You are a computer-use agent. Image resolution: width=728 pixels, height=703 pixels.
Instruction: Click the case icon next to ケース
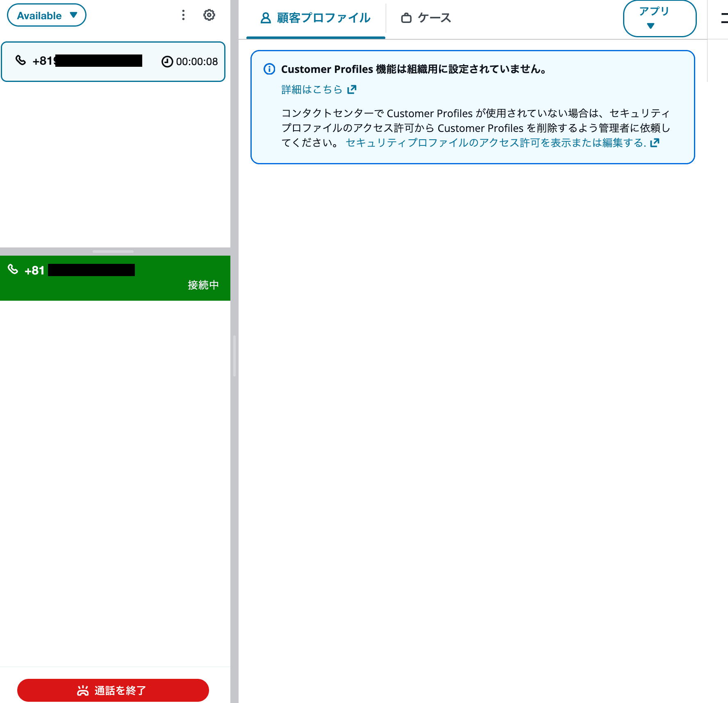(406, 18)
